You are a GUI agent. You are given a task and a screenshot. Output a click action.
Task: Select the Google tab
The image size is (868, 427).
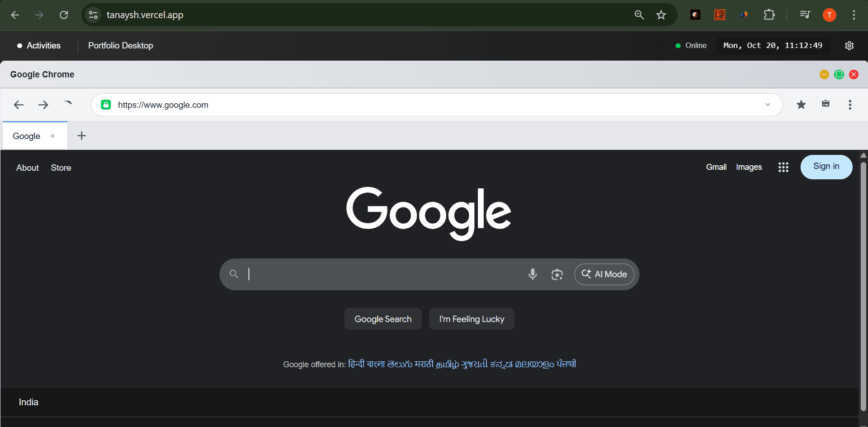[26, 136]
